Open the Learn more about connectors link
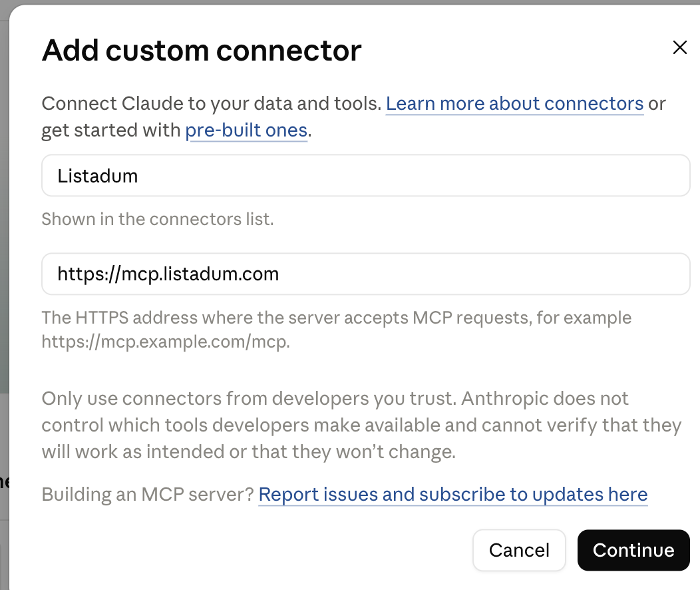 coord(514,104)
